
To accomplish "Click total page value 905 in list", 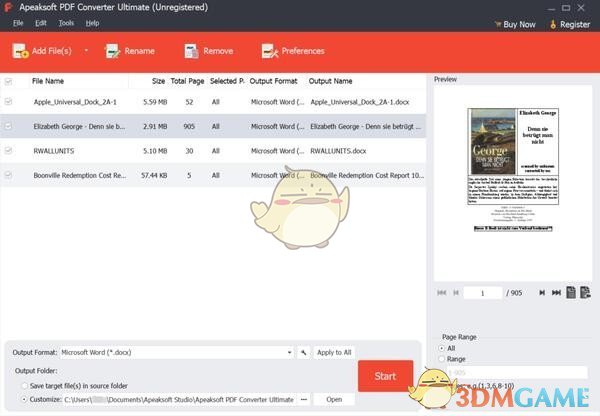I will 189,126.
